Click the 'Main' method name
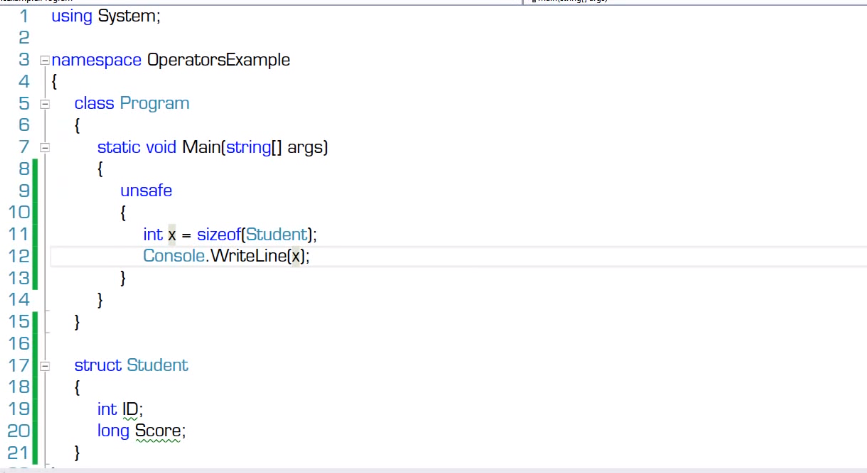Viewport: 867px width, 473px height. click(201, 147)
